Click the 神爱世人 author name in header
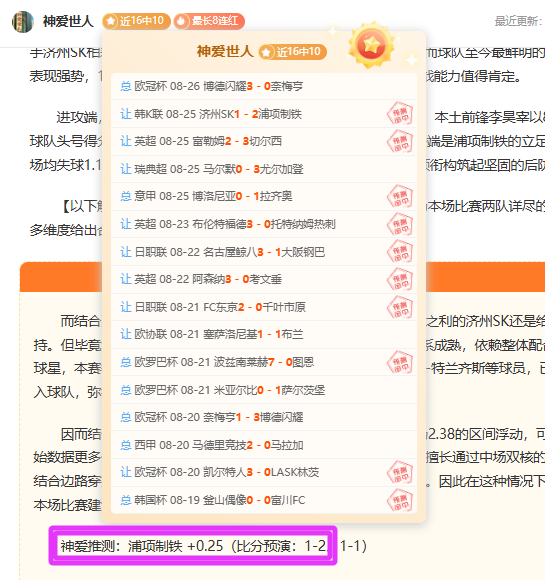The height and width of the screenshot is (580, 545). (x=68, y=21)
